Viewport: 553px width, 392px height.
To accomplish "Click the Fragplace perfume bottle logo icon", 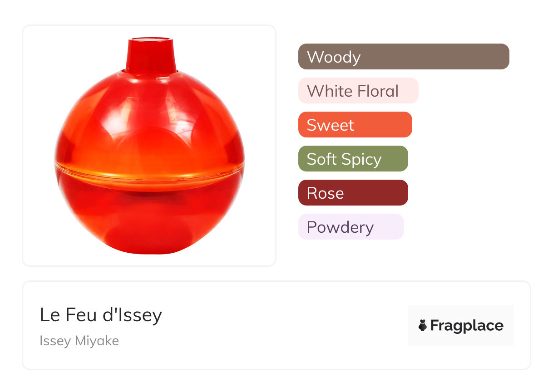I will [x=423, y=325].
